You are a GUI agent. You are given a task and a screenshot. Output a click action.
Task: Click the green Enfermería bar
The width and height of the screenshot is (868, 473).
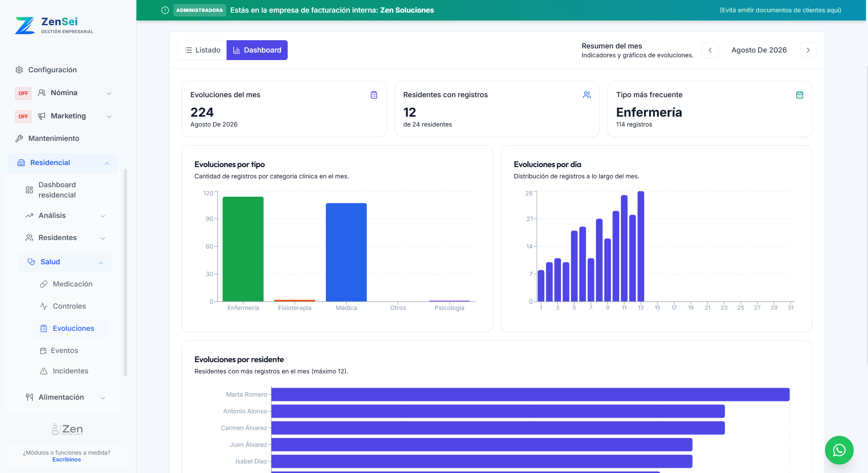pyautogui.click(x=243, y=249)
